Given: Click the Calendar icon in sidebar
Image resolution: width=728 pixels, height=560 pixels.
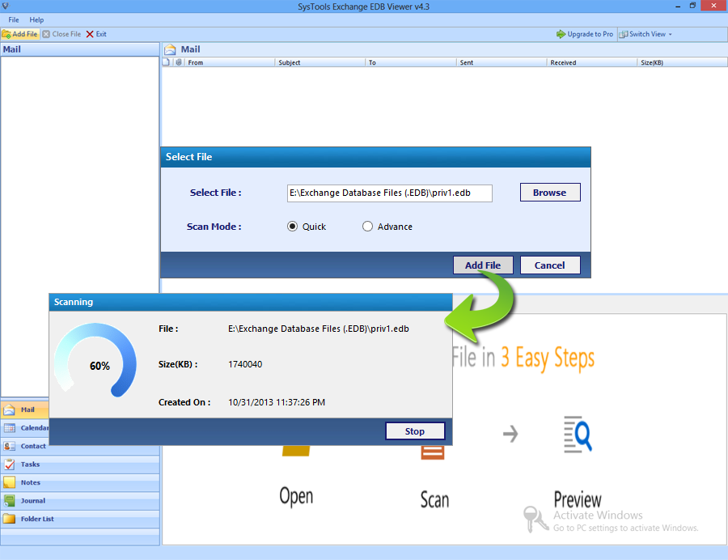Looking at the screenshot, I should [x=9, y=427].
